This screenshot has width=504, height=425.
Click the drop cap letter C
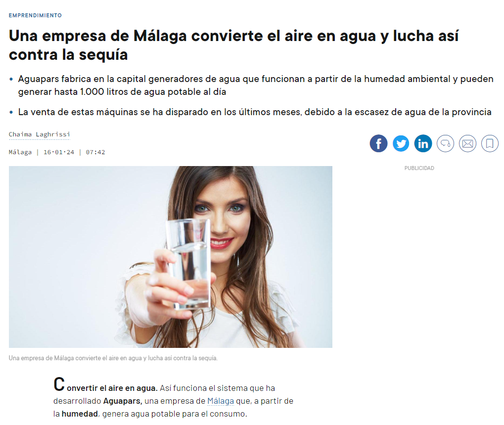click(59, 384)
